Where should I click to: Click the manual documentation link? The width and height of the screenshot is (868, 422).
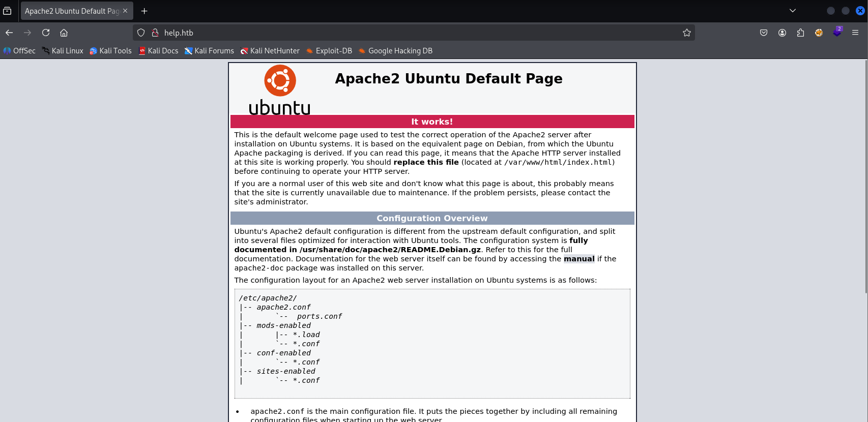(x=579, y=259)
